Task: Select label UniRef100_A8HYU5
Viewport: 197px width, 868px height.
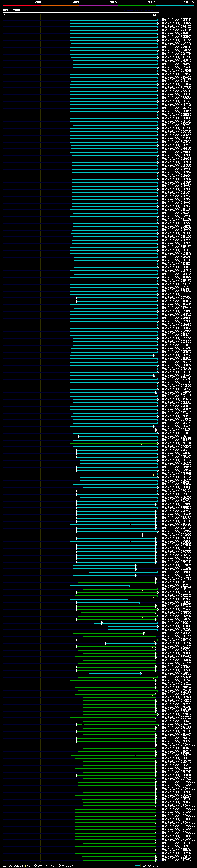Action: 176,562
